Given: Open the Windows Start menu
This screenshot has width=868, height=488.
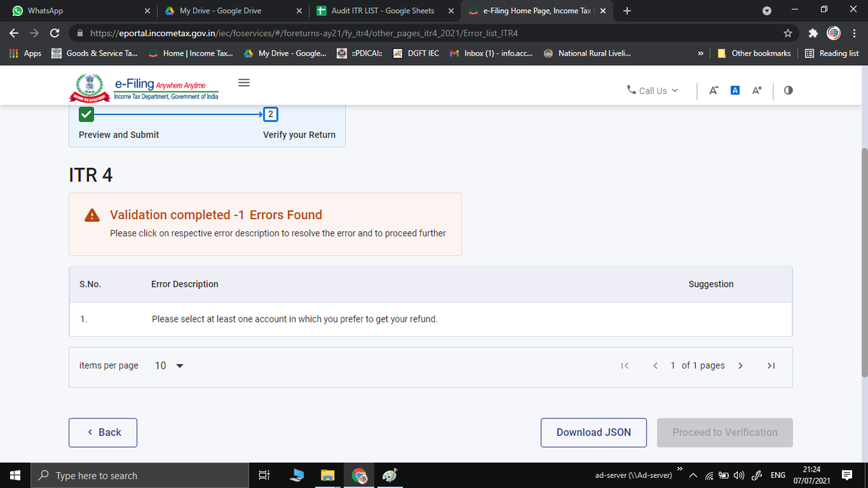Looking at the screenshot, I should click(14, 476).
